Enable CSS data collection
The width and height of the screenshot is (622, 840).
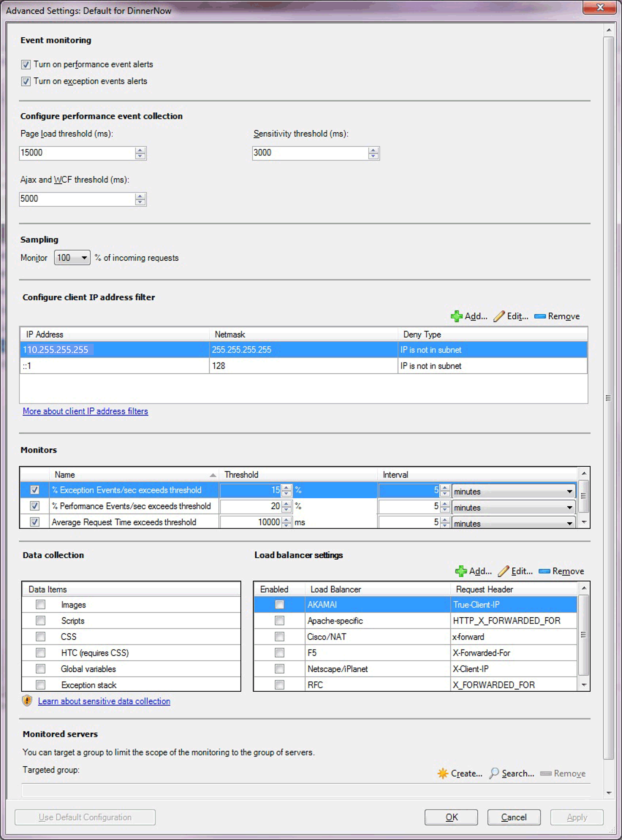pos(41,636)
